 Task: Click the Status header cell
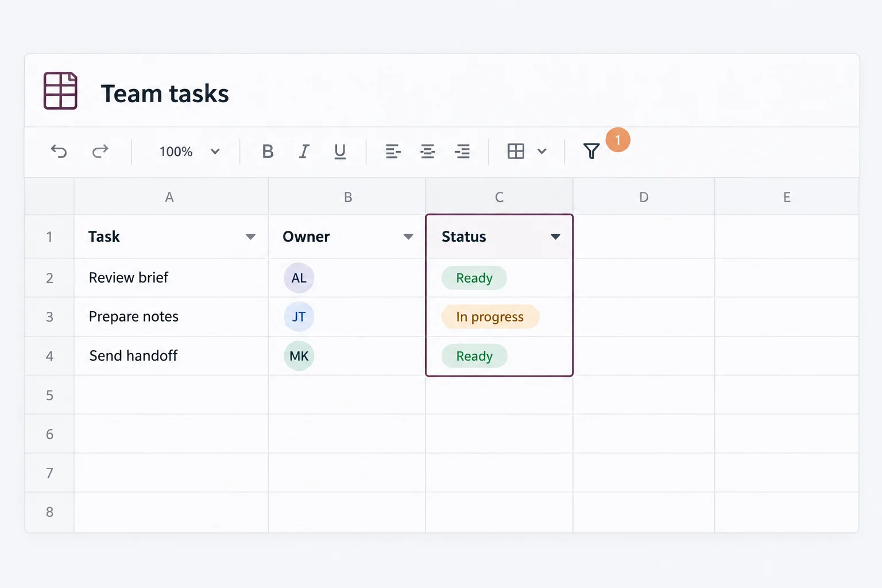point(500,237)
